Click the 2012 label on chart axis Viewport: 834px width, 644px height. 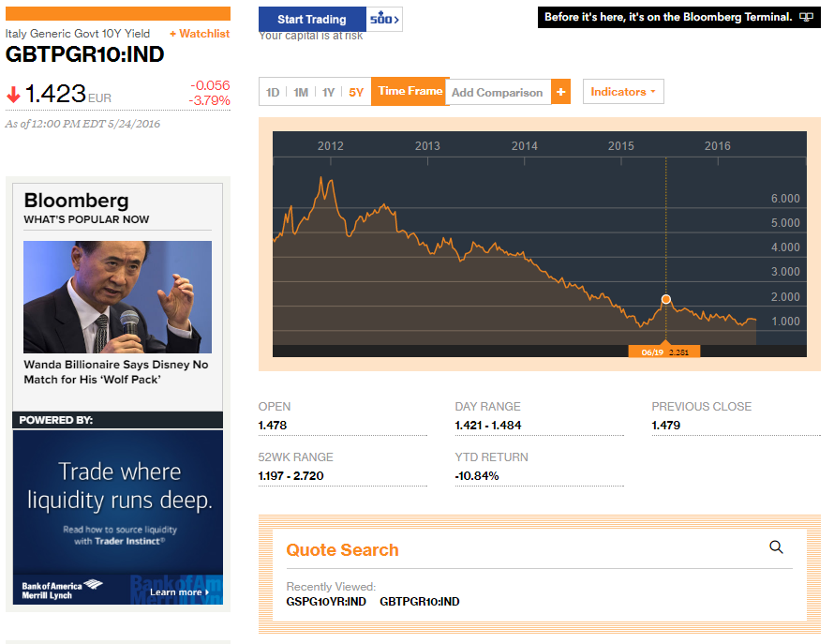coord(330,146)
